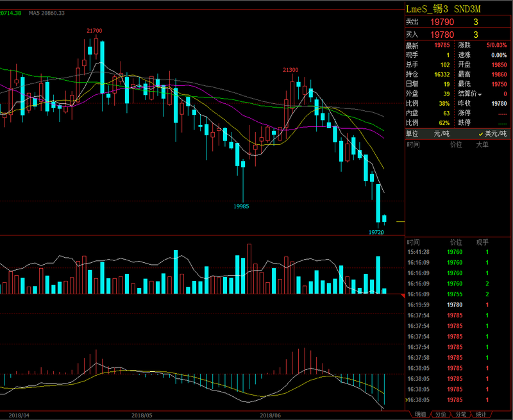Switch unit to 元/吨
513x420 pixels.
[441, 133]
